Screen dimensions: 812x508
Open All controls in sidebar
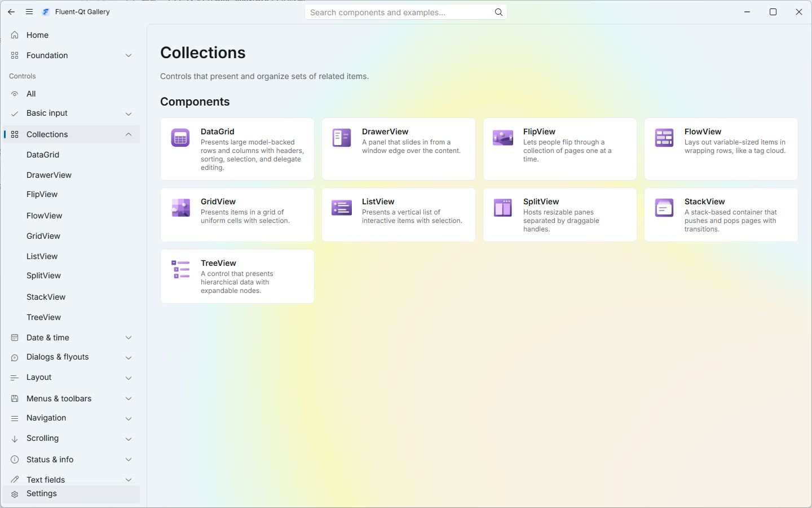coord(71,94)
